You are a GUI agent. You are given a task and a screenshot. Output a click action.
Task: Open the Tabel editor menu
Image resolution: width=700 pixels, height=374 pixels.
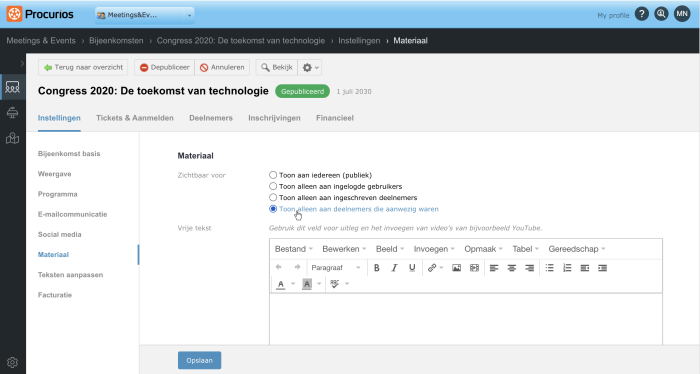[x=525, y=249]
